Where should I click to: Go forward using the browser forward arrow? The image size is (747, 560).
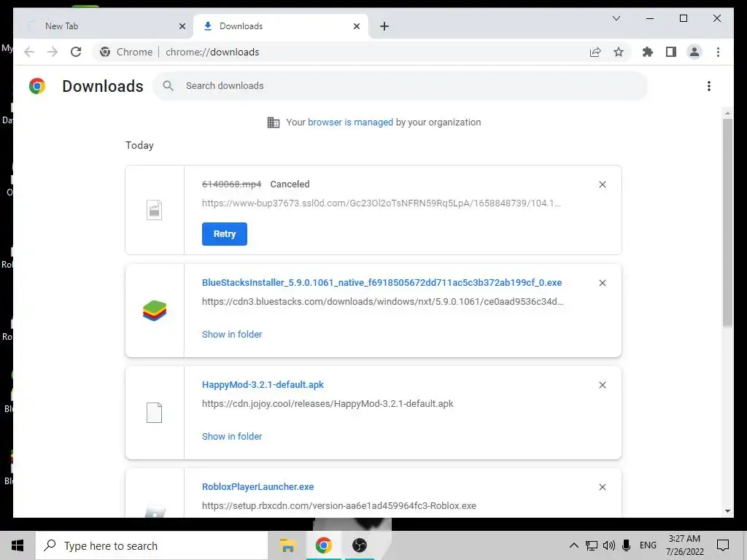(x=53, y=52)
